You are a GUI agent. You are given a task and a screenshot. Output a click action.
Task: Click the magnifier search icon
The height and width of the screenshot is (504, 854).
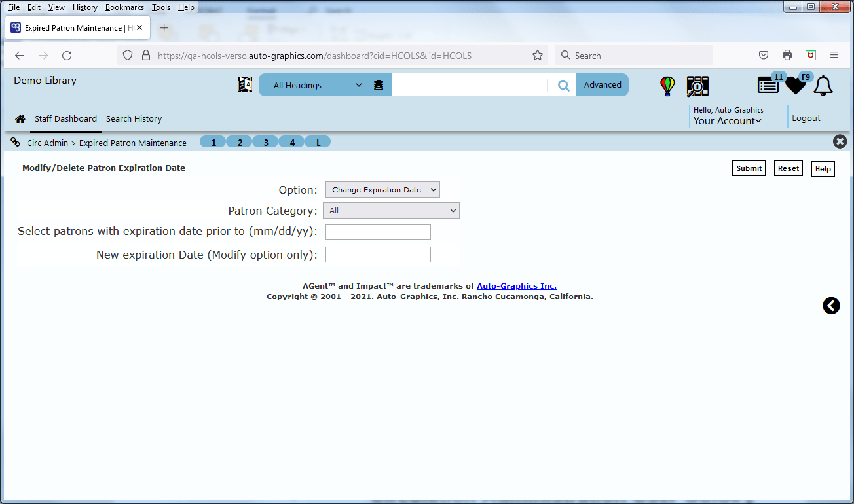tap(563, 85)
